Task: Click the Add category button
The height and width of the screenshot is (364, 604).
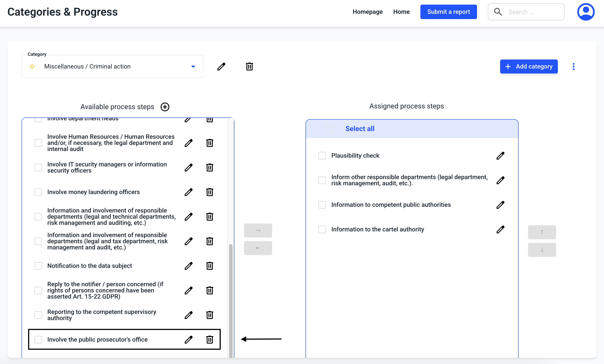Action: (x=529, y=67)
